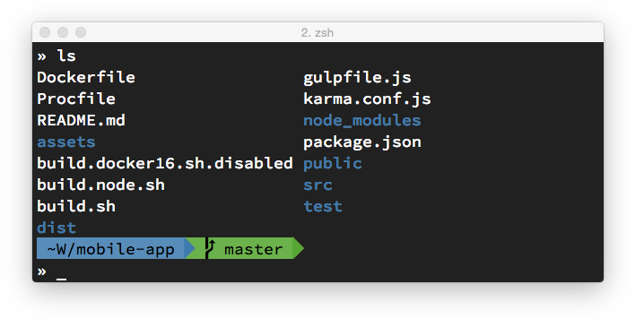Click the ~W/mobile-app path prompt segment
The image size is (644, 327).
110,249
